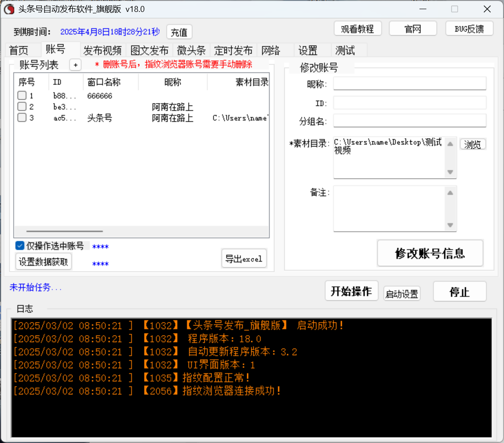Click the 未开始任务 status text
This screenshot has width=504, height=443.
(x=35, y=287)
